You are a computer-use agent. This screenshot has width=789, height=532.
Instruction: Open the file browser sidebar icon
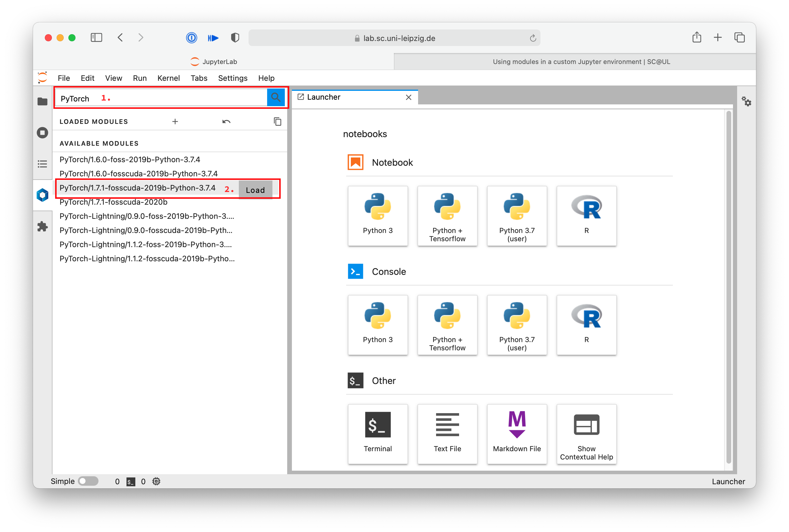point(42,101)
